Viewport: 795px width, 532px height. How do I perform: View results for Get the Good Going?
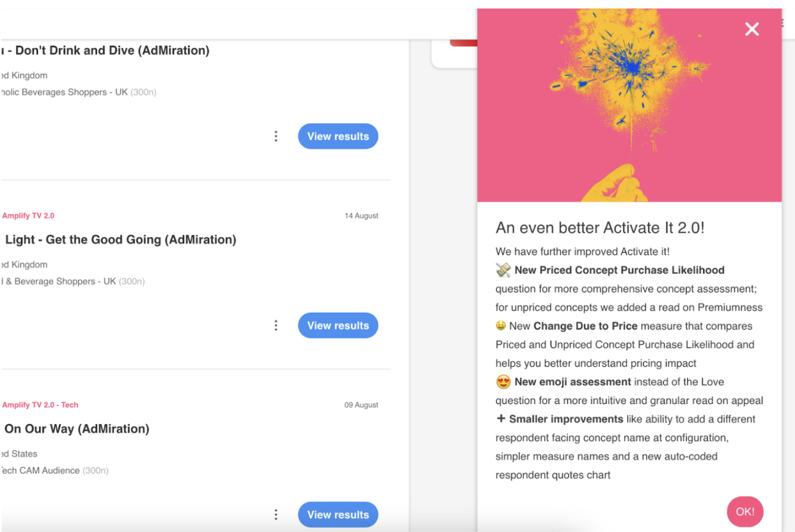tap(338, 326)
